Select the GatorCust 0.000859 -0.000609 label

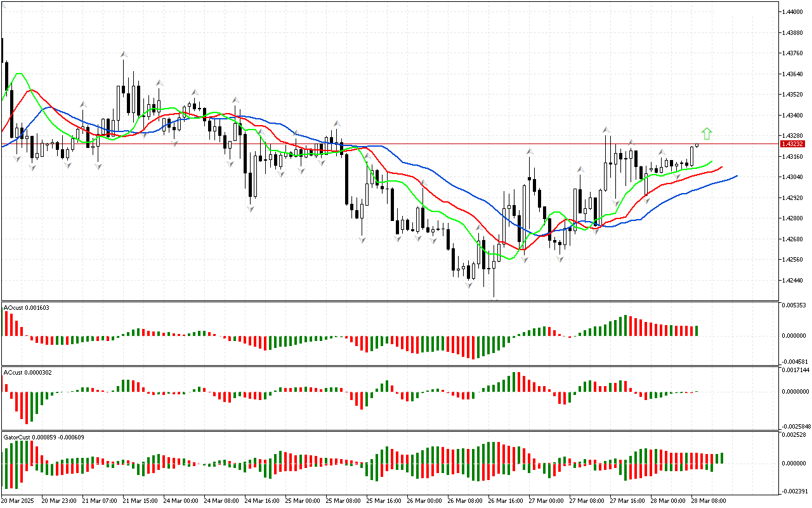pos(44,437)
